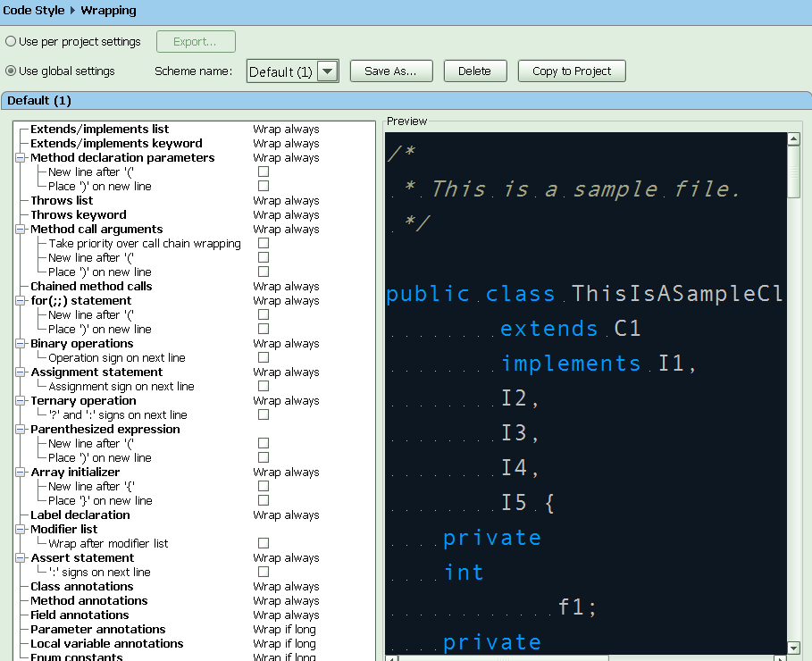Click the Save As button
The width and height of the screenshot is (812, 661).
click(x=391, y=71)
